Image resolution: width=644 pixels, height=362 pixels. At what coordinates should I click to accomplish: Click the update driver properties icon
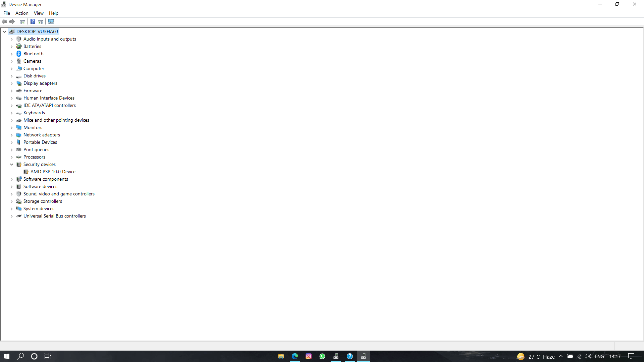pyautogui.click(x=41, y=22)
